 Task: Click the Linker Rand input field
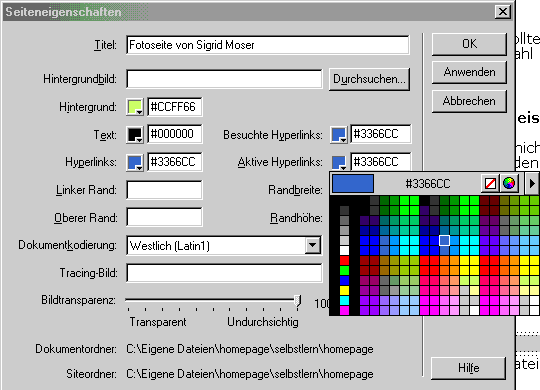tap(164, 190)
